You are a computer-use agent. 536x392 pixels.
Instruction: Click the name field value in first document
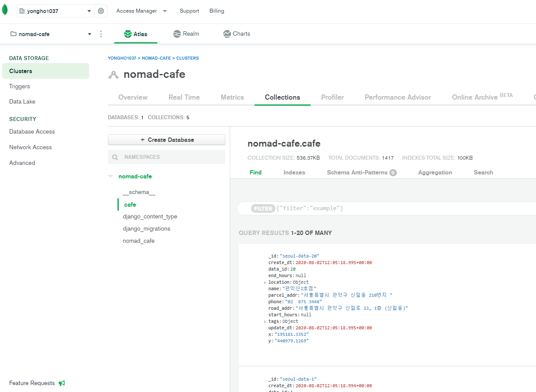pyautogui.click(x=299, y=288)
